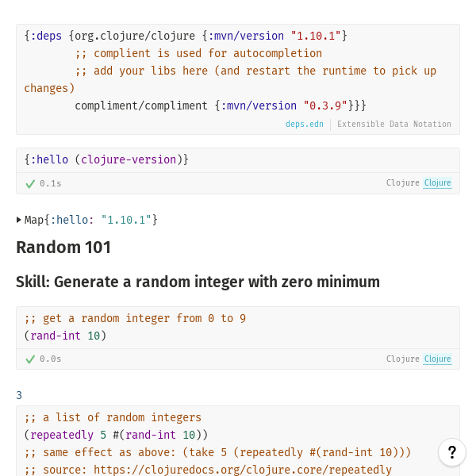The width and height of the screenshot is (476, 476).
Task: Click the repeatedly 5 rand-int code line
Action: click(x=116, y=435)
